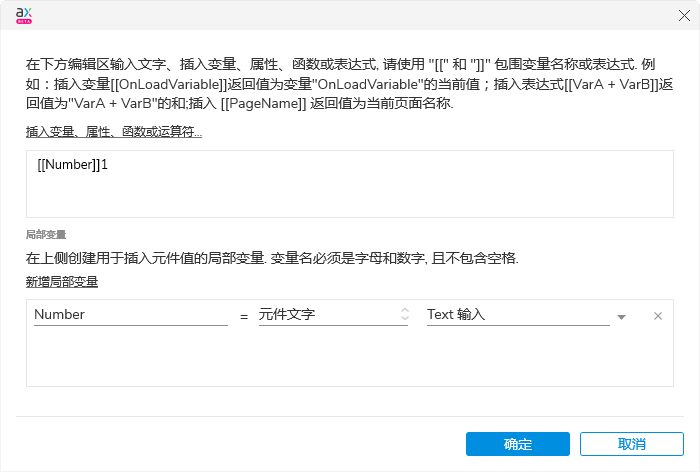Select the Text 输入 widget field
Image resolution: width=700 pixels, height=472 pixels.
tap(518, 315)
